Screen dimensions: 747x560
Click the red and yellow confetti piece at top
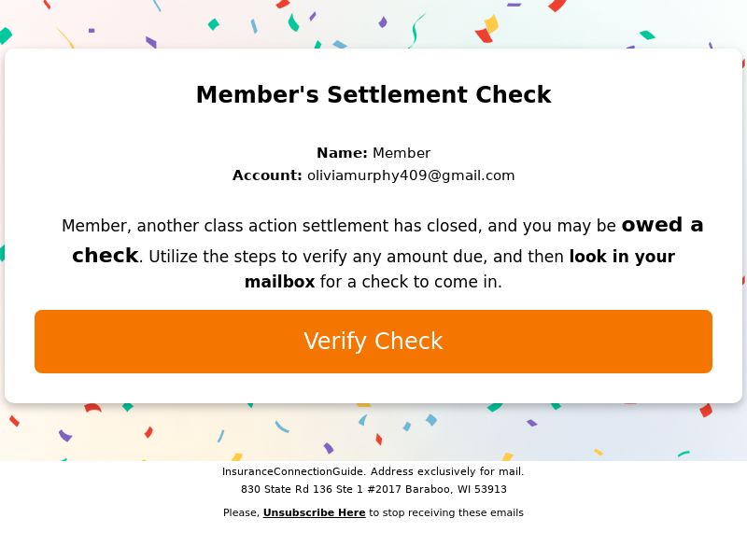(x=486, y=29)
